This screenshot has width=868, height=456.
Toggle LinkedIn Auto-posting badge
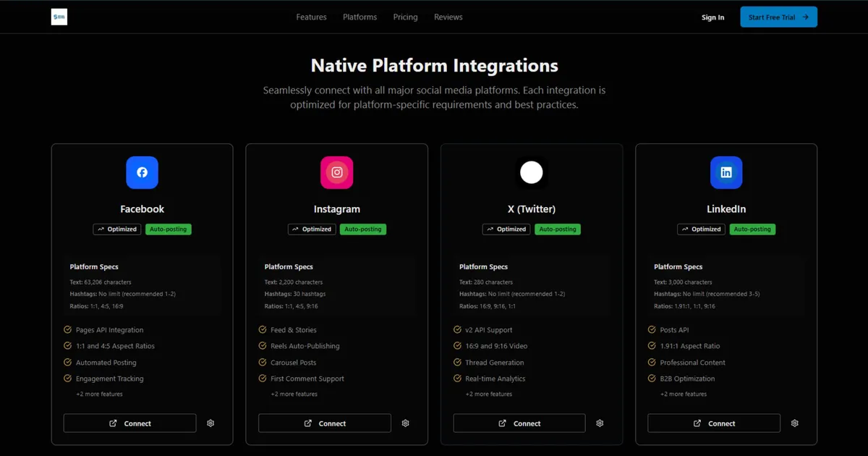pos(752,229)
